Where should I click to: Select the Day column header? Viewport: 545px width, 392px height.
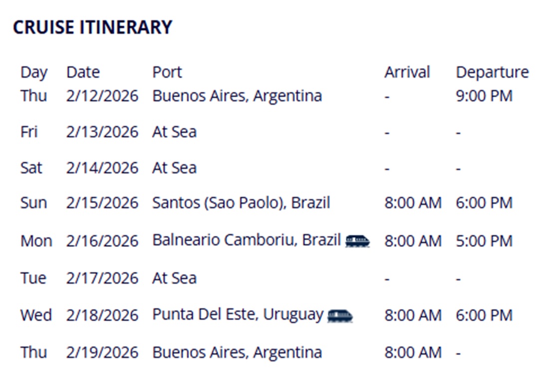34,72
